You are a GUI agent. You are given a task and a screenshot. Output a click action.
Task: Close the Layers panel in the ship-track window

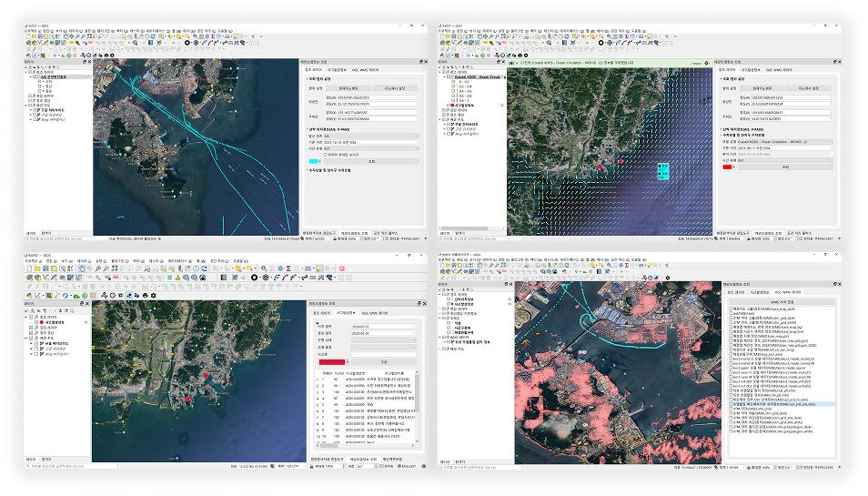click(91, 61)
